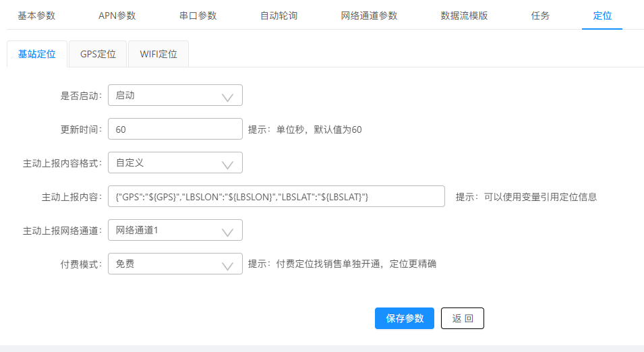
Task: Open the WIFI定位 sub-tab
Action: [158, 54]
